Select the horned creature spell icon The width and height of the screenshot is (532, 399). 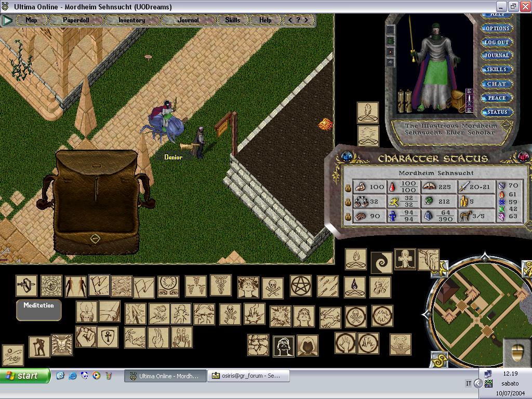tap(401, 344)
